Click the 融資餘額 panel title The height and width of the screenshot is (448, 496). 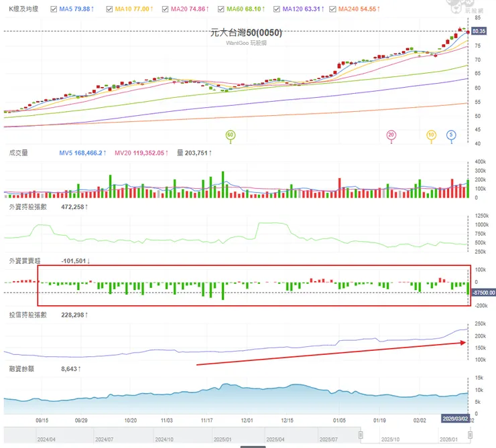click(x=21, y=369)
